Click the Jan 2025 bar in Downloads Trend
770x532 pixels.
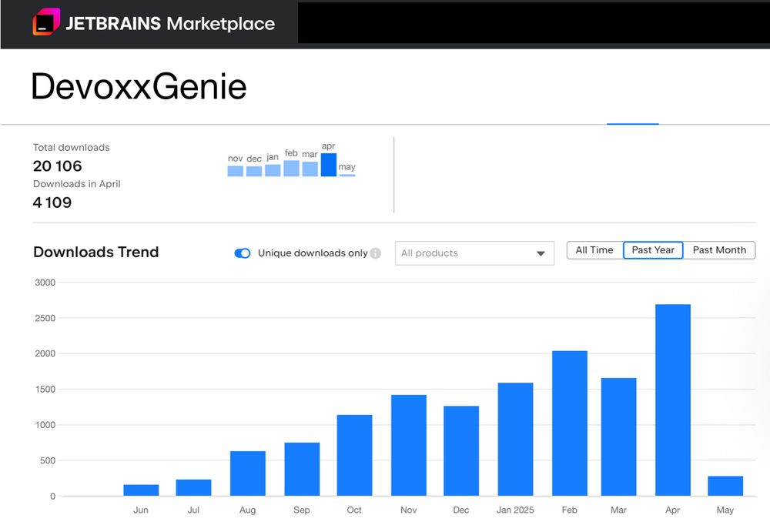click(x=515, y=439)
